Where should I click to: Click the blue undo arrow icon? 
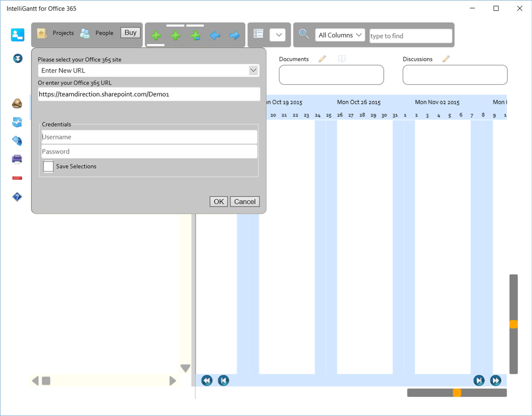point(17,140)
